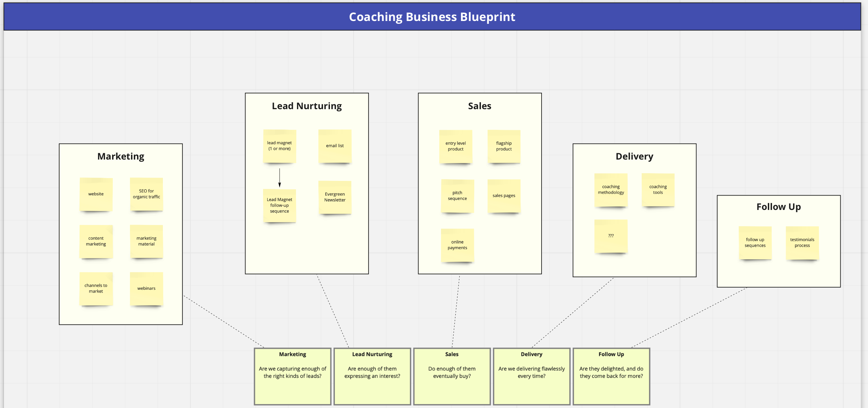The height and width of the screenshot is (408, 868).
Task: Select the '???' sticky note in Delivery
Action: [611, 236]
